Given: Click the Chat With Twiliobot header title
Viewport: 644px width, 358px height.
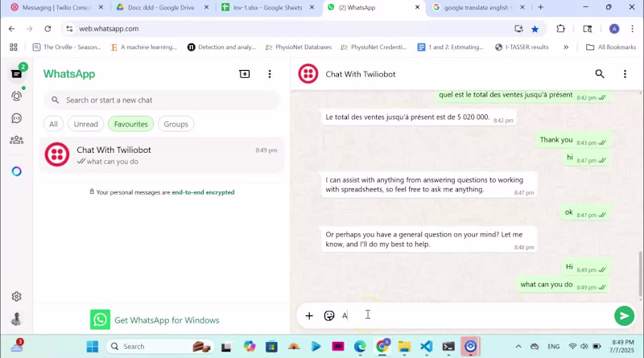Looking at the screenshot, I should click(361, 74).
